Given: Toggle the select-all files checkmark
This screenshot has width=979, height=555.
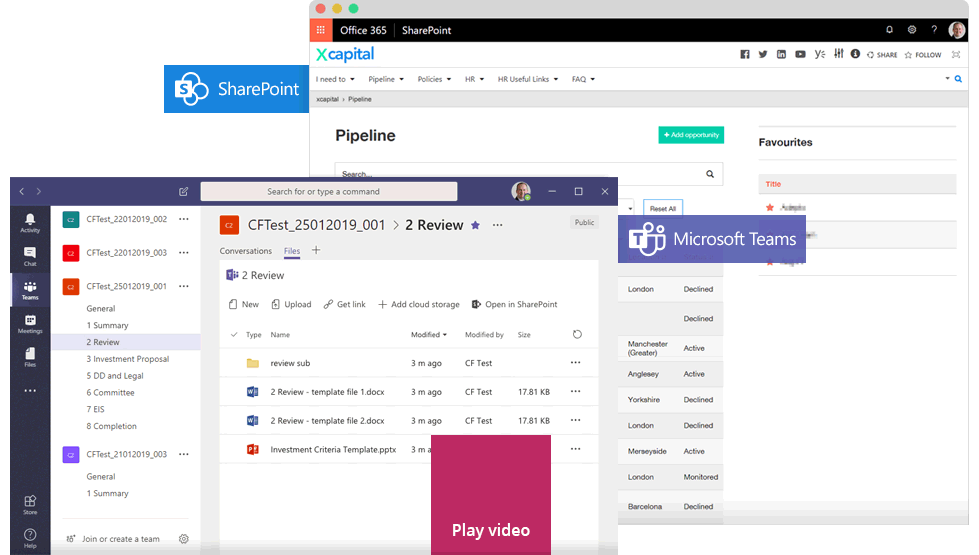Looking at the screenshot, I should pos(234,335).
